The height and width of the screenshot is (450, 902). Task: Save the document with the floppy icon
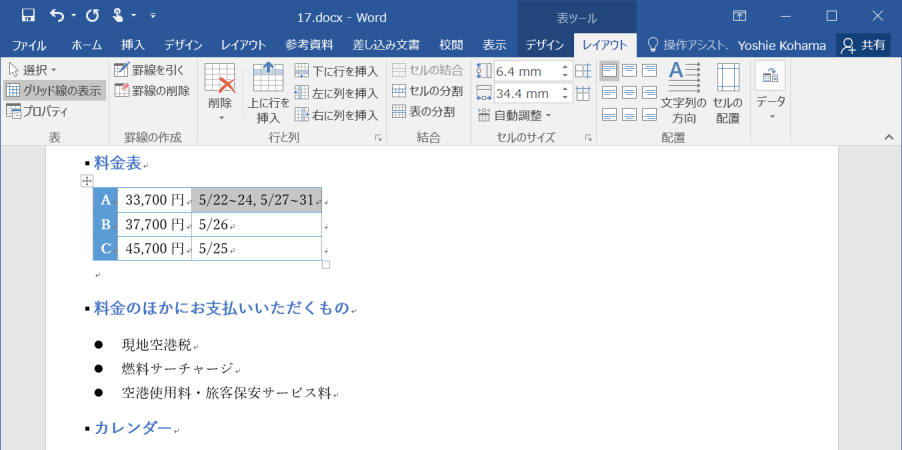[x=28, y=16]
